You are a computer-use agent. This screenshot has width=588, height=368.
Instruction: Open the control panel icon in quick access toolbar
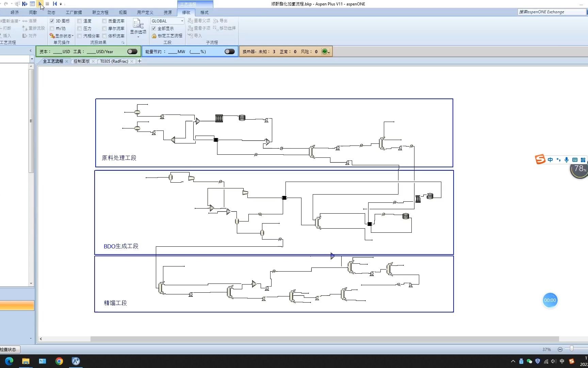point(32,4)
